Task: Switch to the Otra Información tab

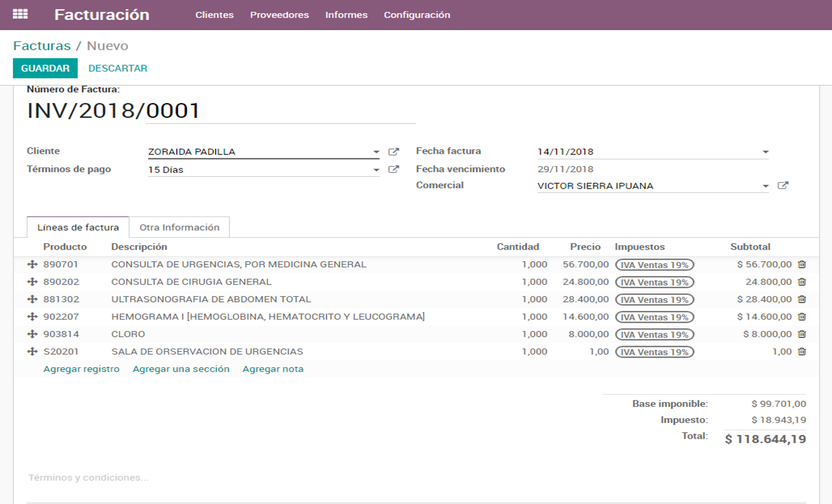Action: 180,227
